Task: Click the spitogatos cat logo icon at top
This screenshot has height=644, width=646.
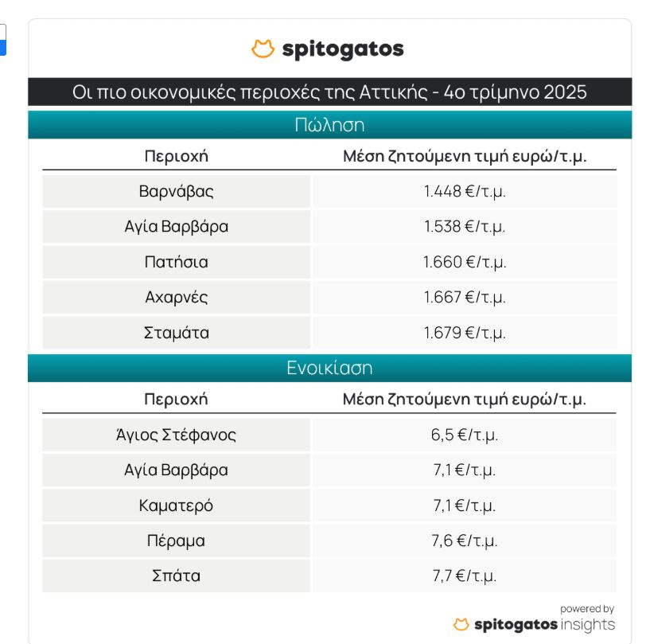Action: point(263,49)
